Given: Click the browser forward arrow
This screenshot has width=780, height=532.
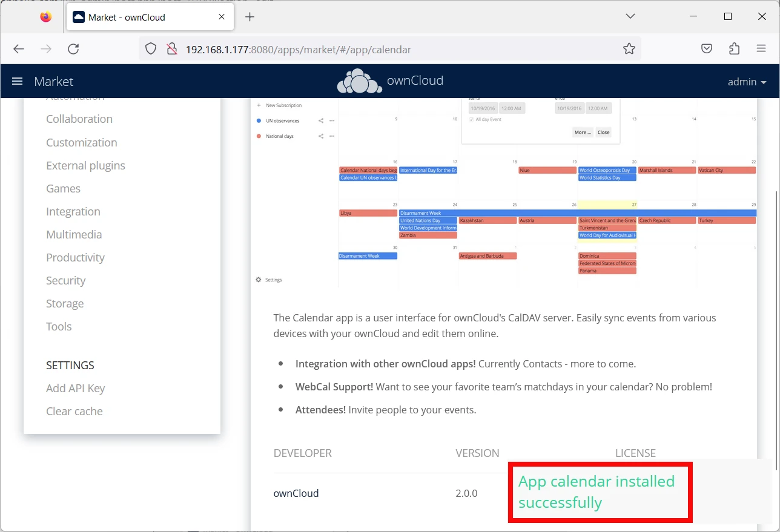Looking at the screenshot, I should pos(46,49).
